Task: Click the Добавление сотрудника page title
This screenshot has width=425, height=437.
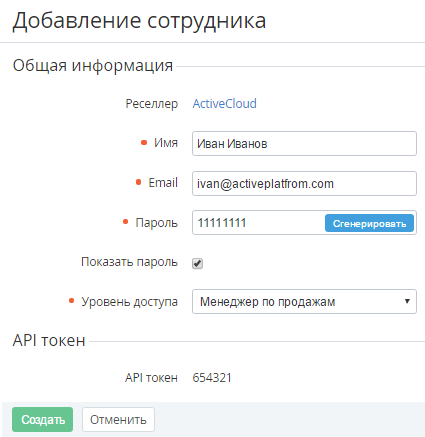Action: point(139,21)
